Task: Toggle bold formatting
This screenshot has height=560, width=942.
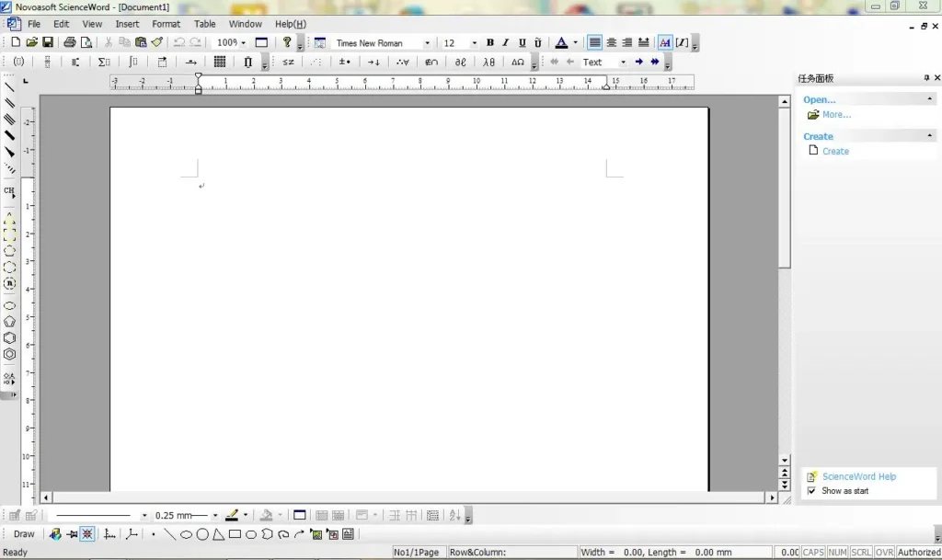Action: (x=489, y=42)
